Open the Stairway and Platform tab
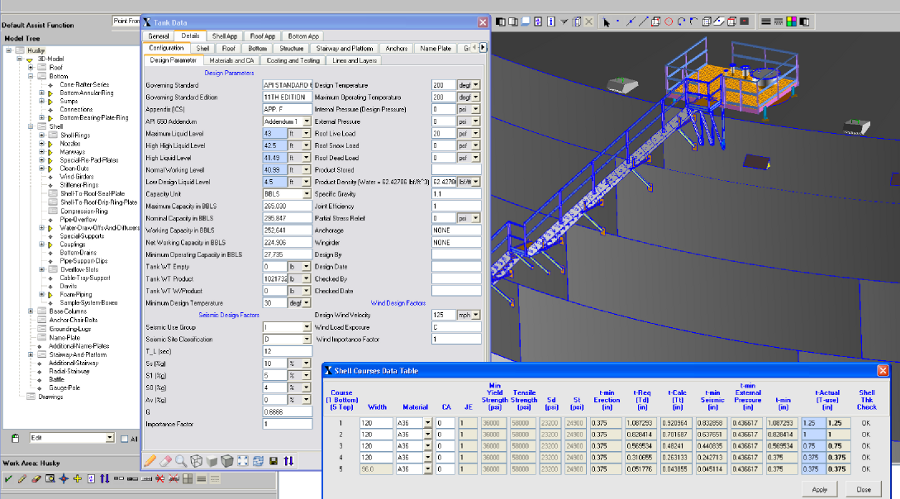The width and height of the screenshot is (900, 499). 343,47
